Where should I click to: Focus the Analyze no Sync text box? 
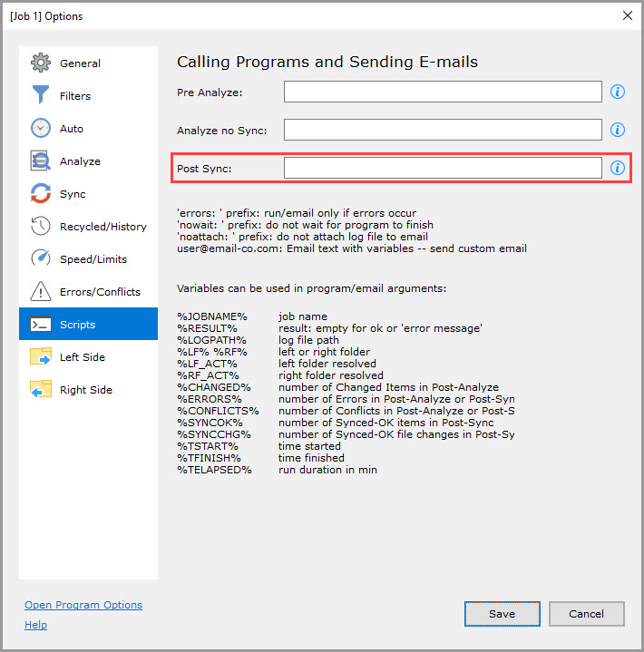[x=443, y=130]
